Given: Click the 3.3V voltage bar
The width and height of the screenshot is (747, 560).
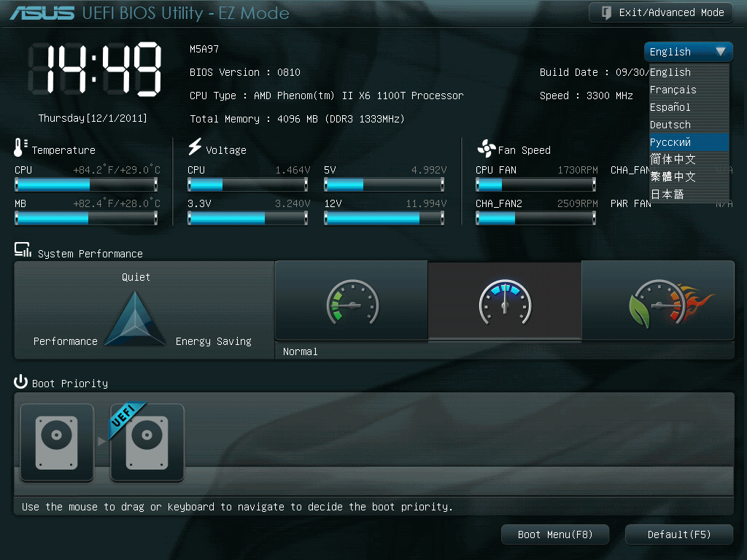Looking at the screenshot, I should (248, 218).
